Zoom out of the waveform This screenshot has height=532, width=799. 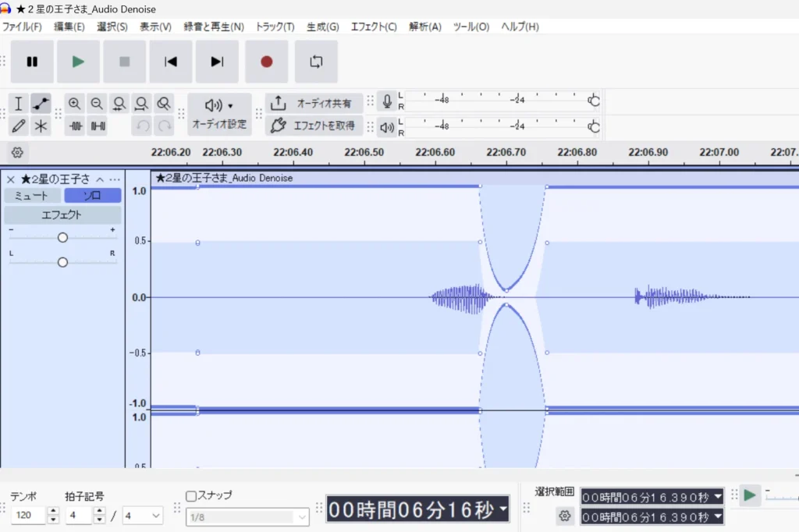[x=97, y=103]
